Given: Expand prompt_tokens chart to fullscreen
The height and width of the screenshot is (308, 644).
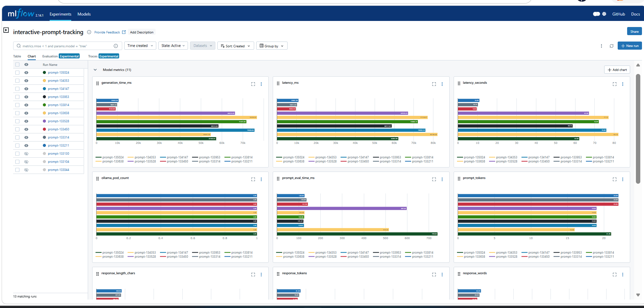Looking at the screenshot, I should [x=615, y=179].
